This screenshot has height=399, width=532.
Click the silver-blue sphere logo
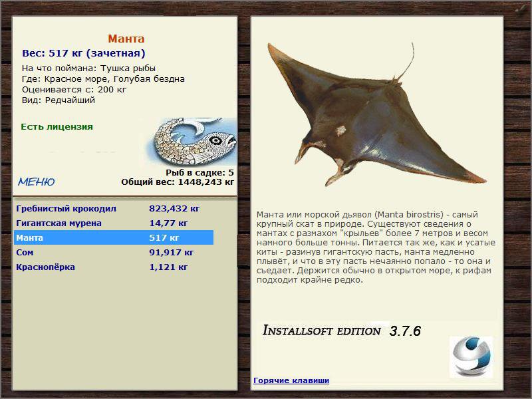(471, 356)
